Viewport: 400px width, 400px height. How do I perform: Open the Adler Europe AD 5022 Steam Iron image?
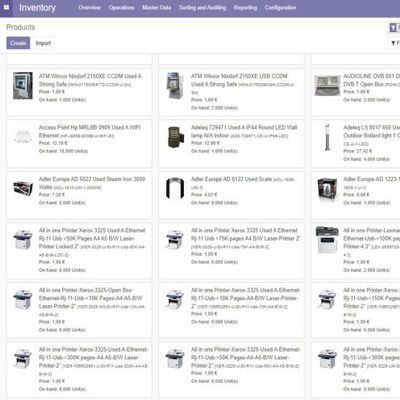(23, 189)
